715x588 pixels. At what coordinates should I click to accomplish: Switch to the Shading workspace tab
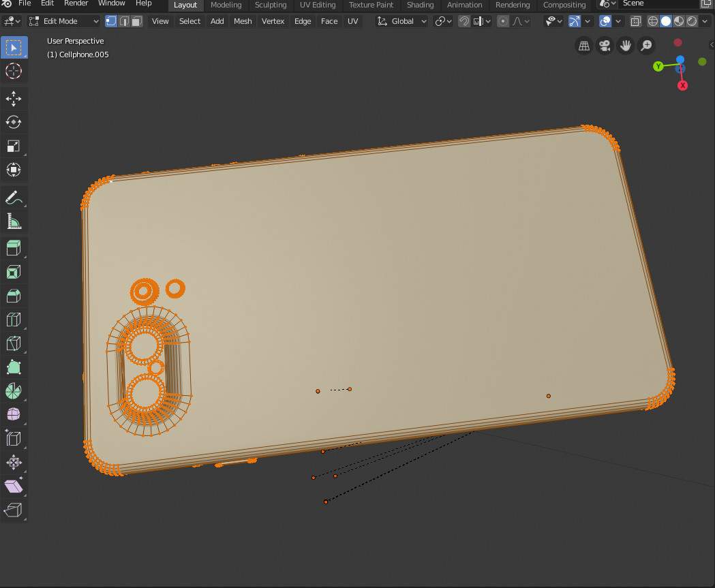(x=420, y=5)
